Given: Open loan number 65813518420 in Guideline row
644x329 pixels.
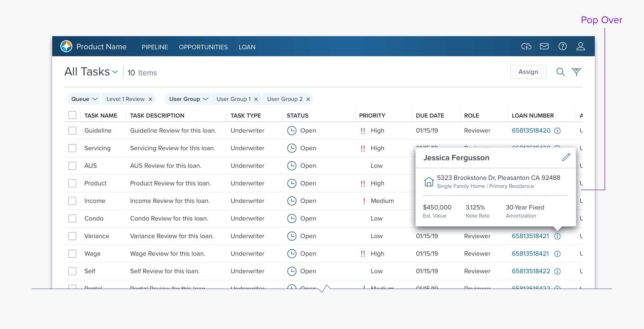Looking at the screenshot, I should (x=531, y=131).
